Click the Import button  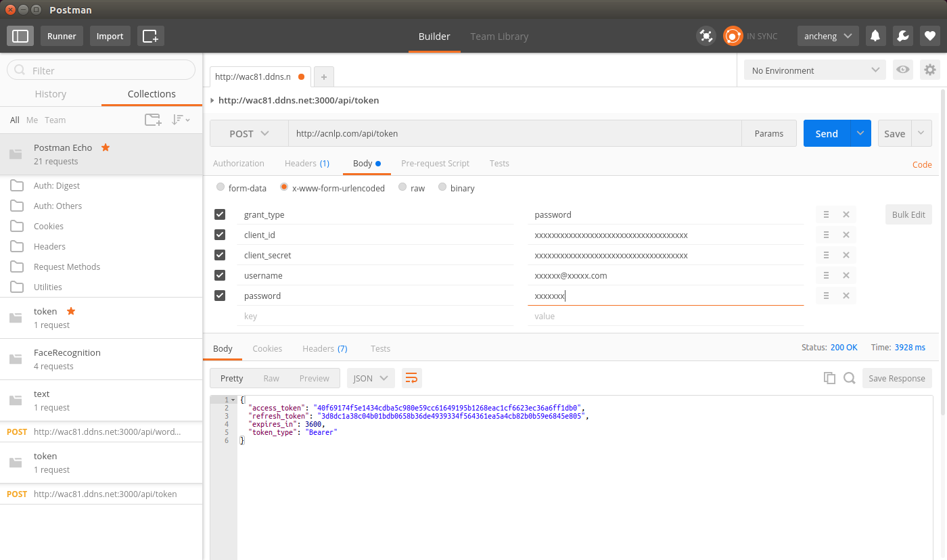tap(110, 36)
